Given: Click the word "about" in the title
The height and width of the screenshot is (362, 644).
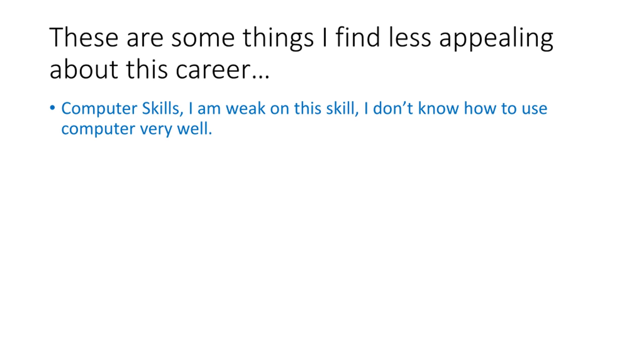Looking at the screenshot, I should tap(84, 70).
